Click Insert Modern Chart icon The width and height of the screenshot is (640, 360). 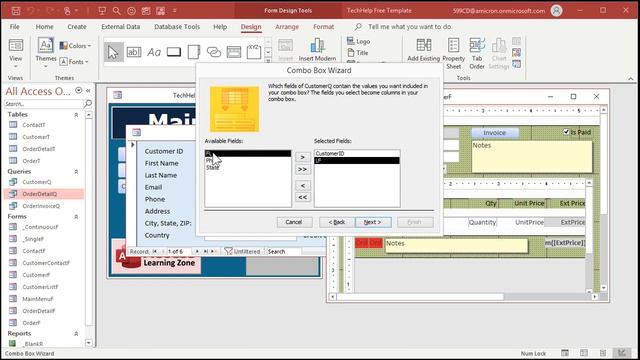click(317, 50)
